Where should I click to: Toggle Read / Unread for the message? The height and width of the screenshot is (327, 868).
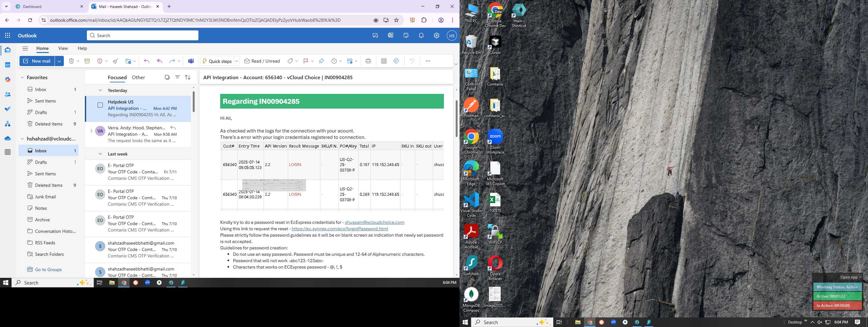point(262,61)
